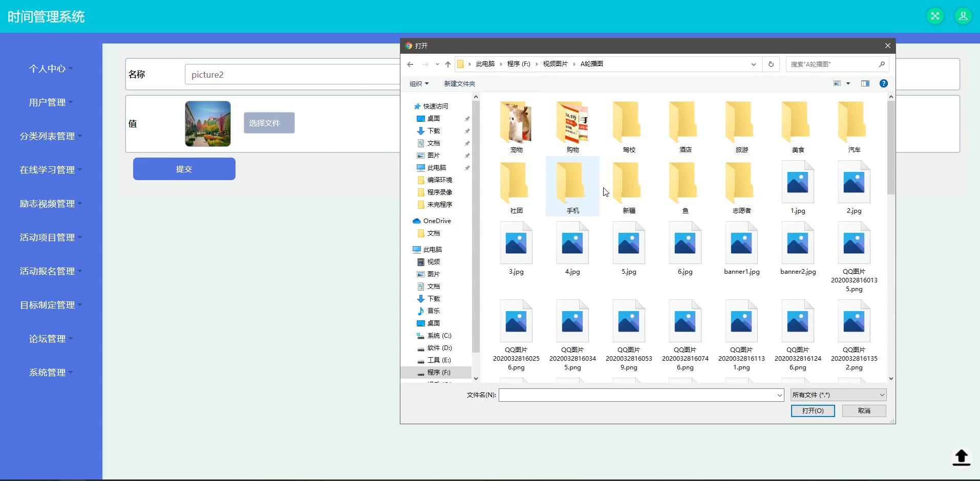Click the scroll-to-top arrow icon

coord(961,457)
